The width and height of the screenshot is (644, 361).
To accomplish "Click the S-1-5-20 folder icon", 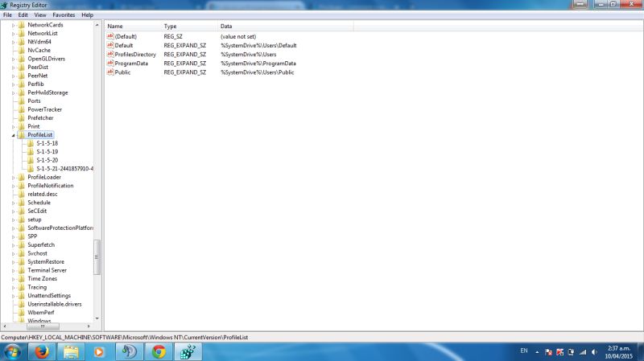I will 31,160.
